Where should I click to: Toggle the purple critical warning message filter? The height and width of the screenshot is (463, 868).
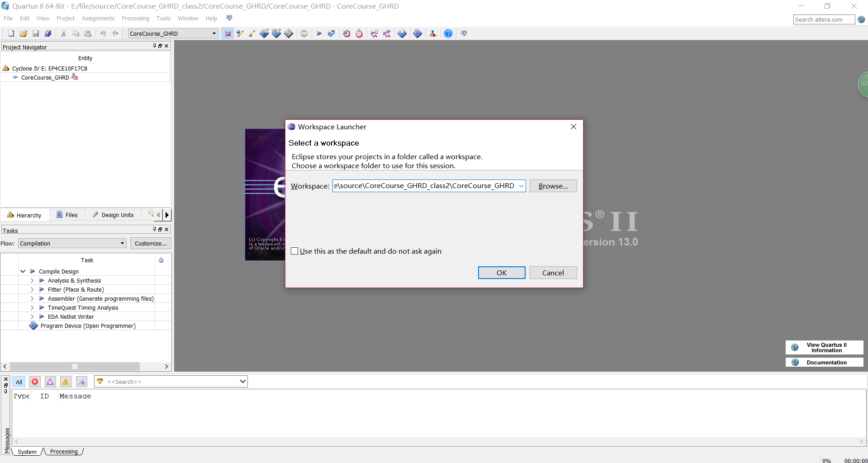tap(50, 382)
